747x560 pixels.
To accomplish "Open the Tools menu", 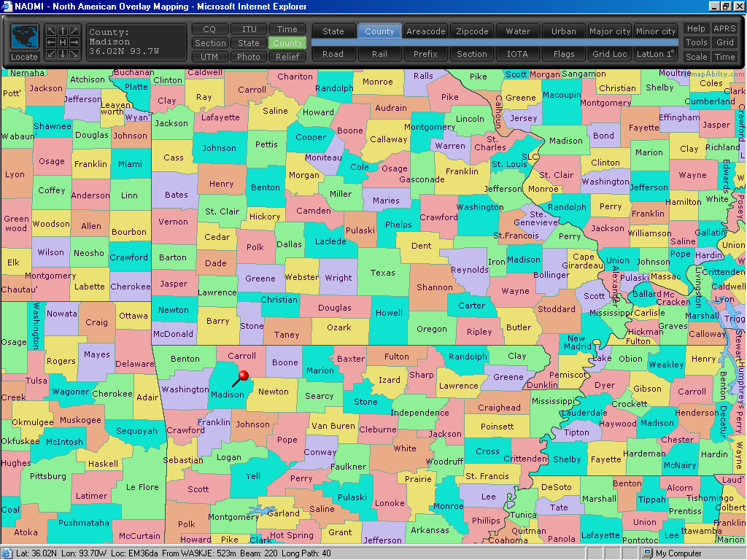I will pyautogui.click(x=696, y=42).
